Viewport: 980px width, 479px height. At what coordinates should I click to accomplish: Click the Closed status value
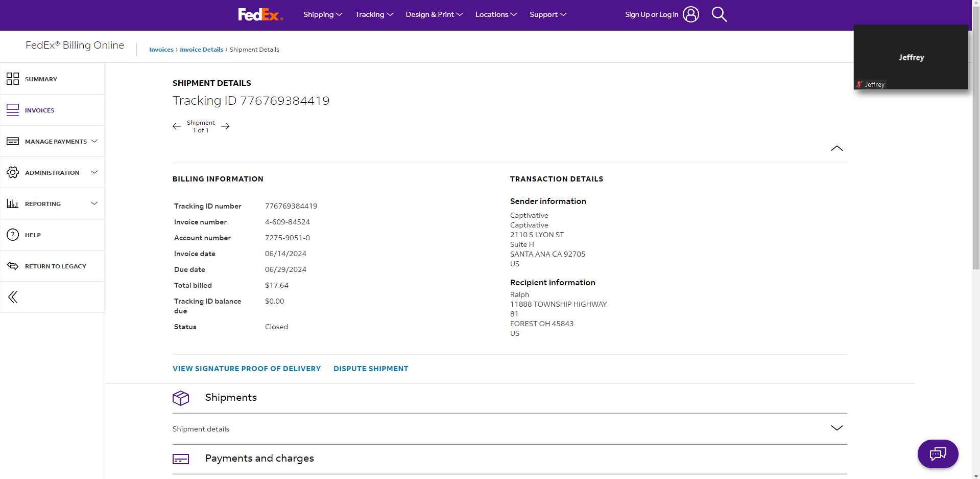[276, 327]
